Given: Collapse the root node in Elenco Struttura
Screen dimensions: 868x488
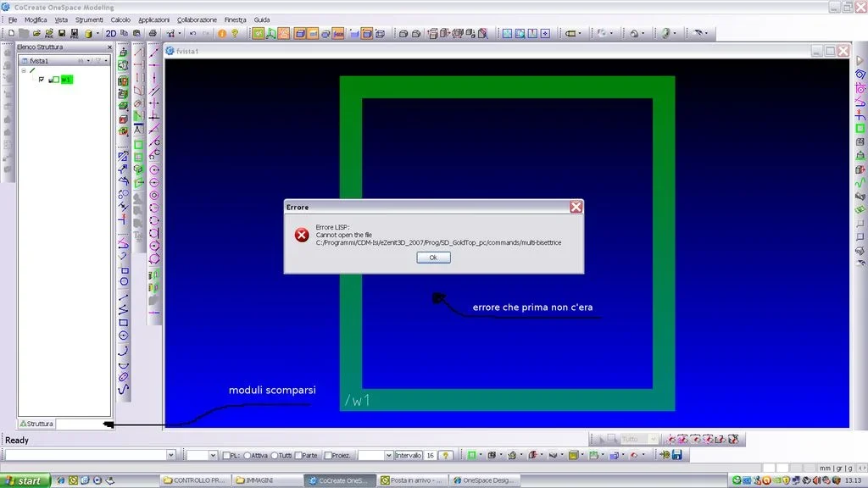Looking at the screenshot, I should 24,71.
